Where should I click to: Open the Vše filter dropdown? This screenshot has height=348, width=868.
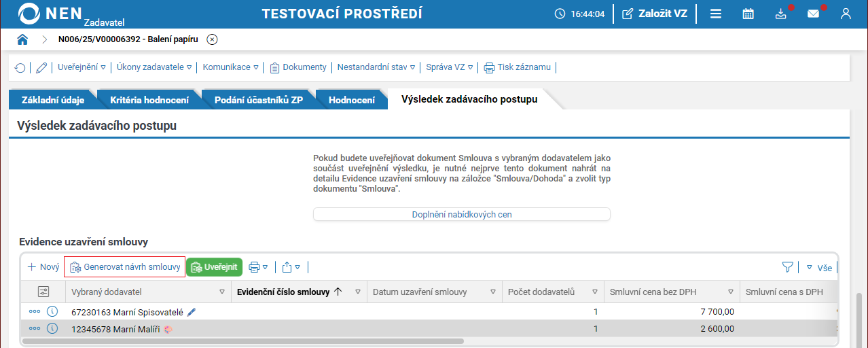point(819,267)
